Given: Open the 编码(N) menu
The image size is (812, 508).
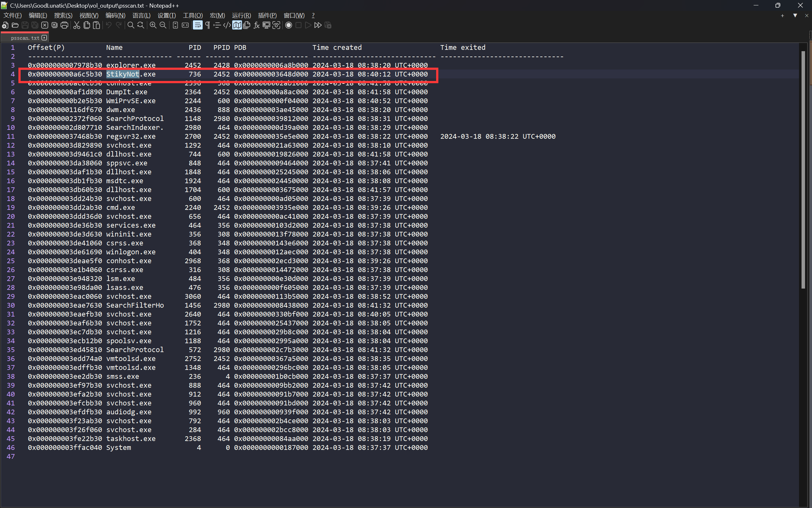Looking at the screenshot, I should coord(115,16).
